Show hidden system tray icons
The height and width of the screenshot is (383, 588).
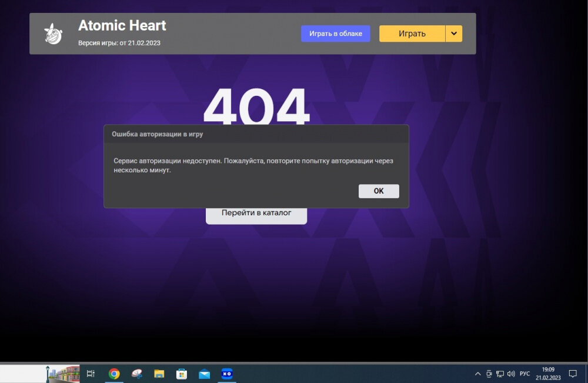pyautogui.click(x=477, y=374)
